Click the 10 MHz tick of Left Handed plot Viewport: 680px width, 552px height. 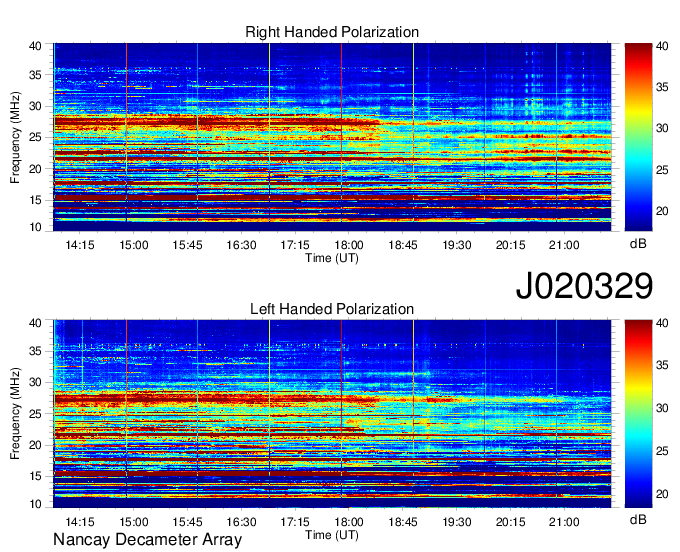pyautogui.click(x=35, y=504)
